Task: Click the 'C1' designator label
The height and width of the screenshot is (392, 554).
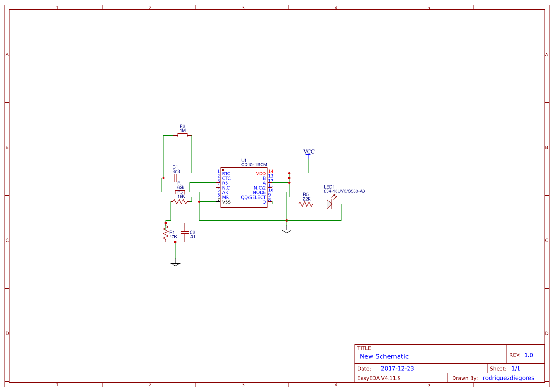Action: 175,167
